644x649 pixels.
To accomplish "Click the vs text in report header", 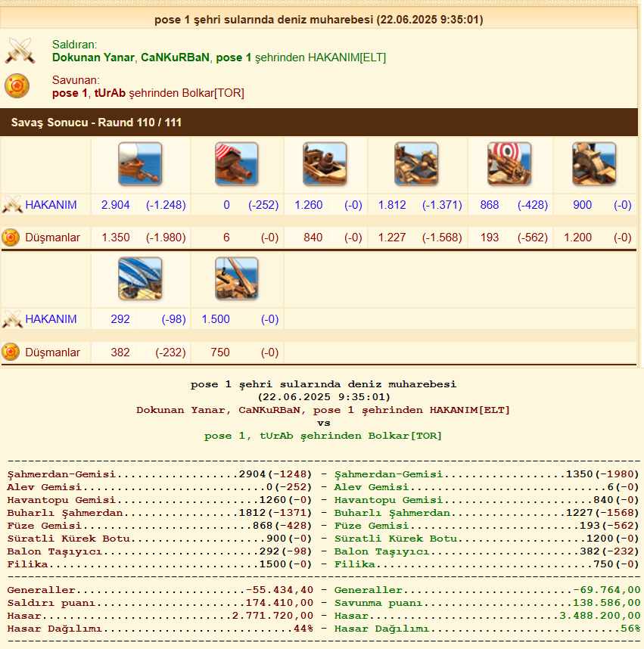I will click(323, 423).
